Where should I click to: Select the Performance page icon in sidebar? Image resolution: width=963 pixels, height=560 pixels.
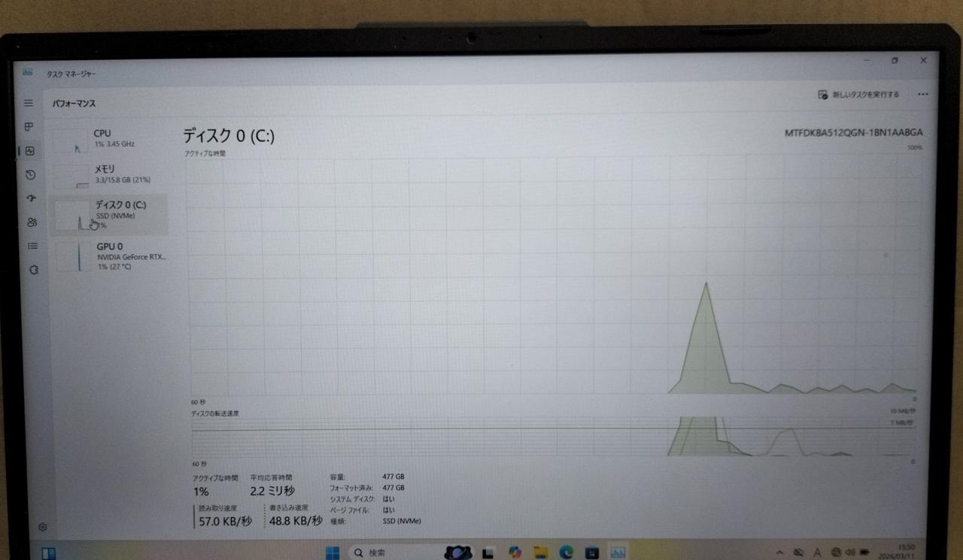[30, 151]
